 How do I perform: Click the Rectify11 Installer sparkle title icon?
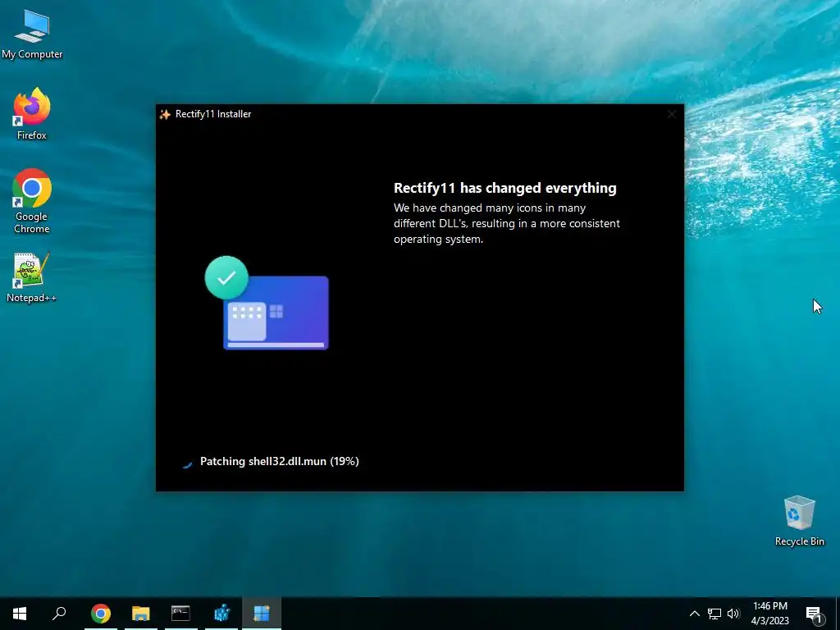point(165,114)
